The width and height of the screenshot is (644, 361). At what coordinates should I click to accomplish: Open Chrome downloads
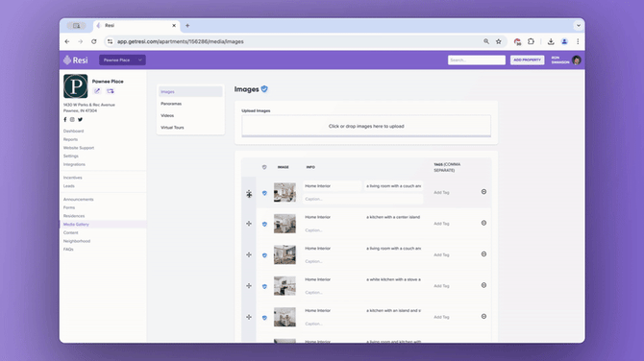[551, 41]
